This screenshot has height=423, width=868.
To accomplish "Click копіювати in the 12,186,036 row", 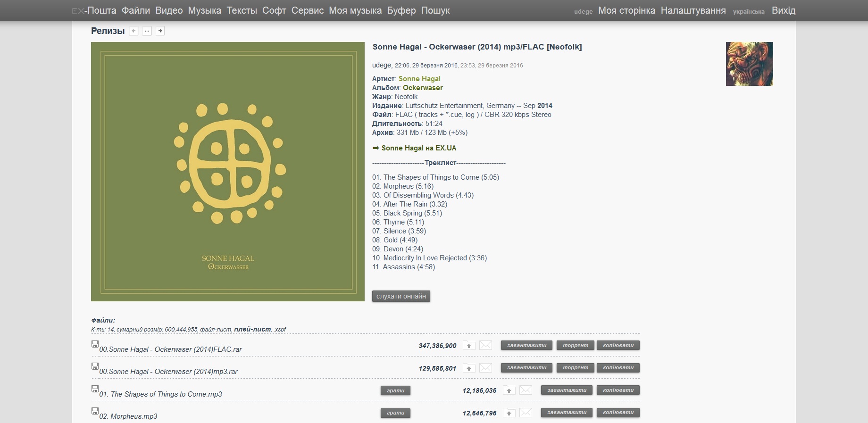I will tap(618, 390).
